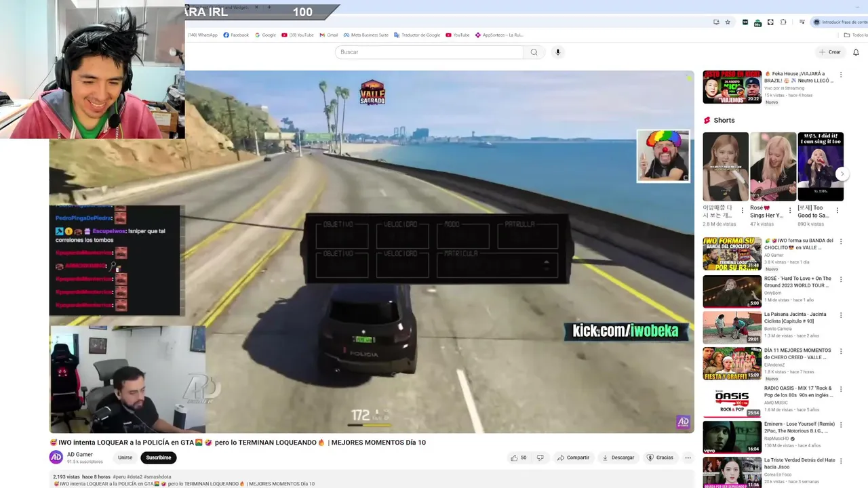Open the Gmail bookmark
868x488 pixels.
[328, 35]
